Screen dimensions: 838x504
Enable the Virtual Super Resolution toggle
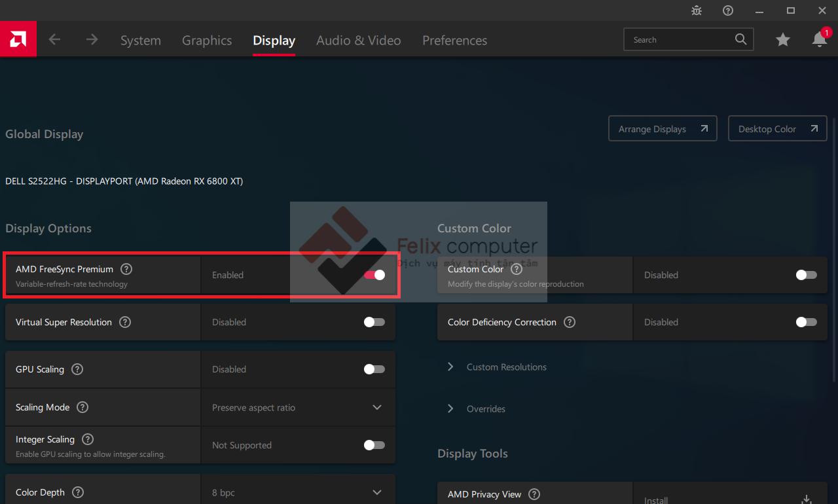pyautogui.click(x=374, y=322)
